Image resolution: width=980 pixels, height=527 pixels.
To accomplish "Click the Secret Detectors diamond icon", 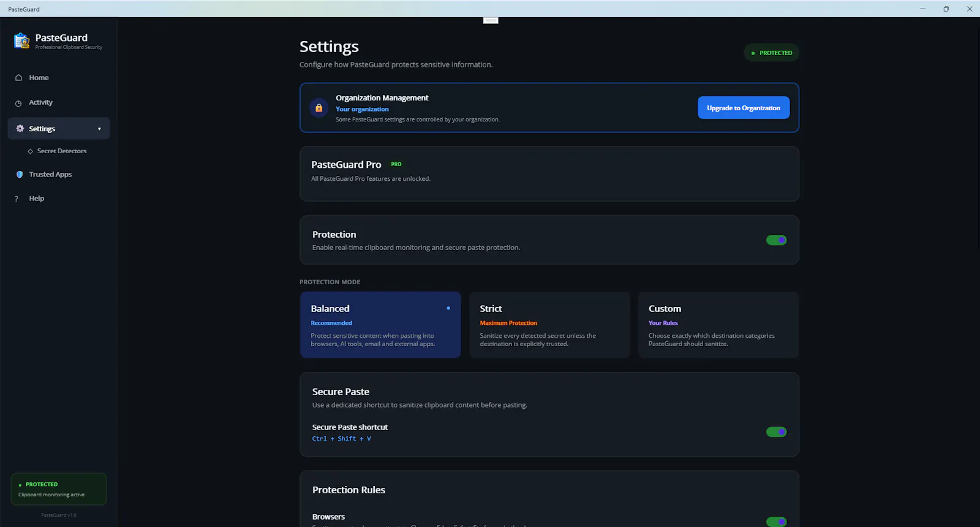I will (31, 151).
